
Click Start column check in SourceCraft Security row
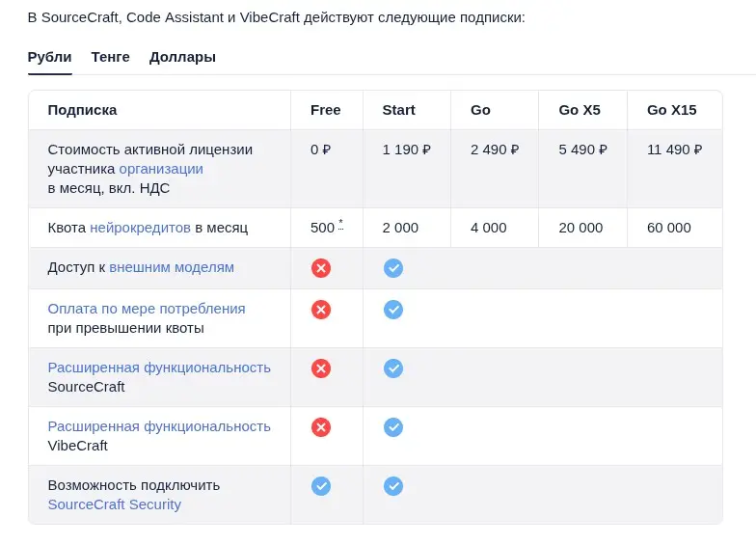pos(393,486)
